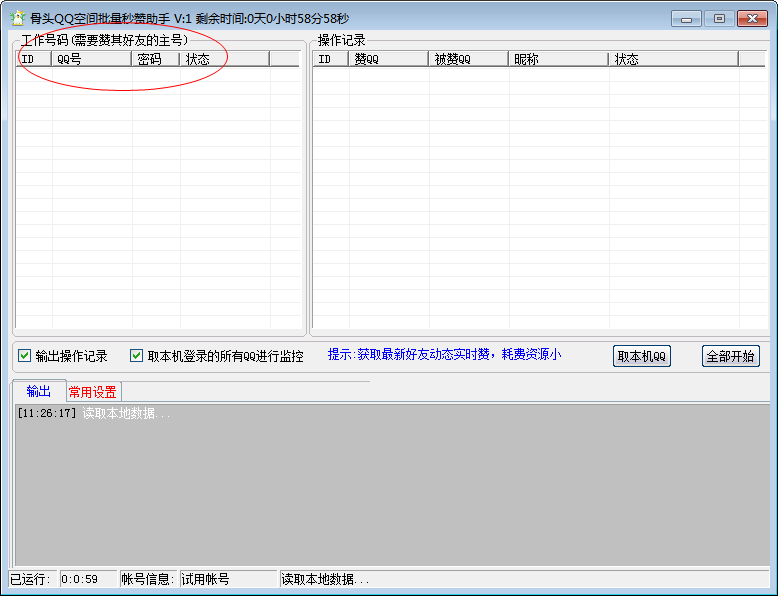Maximize the application window
This screenshot has width=778, height=596.
[719, 19]
